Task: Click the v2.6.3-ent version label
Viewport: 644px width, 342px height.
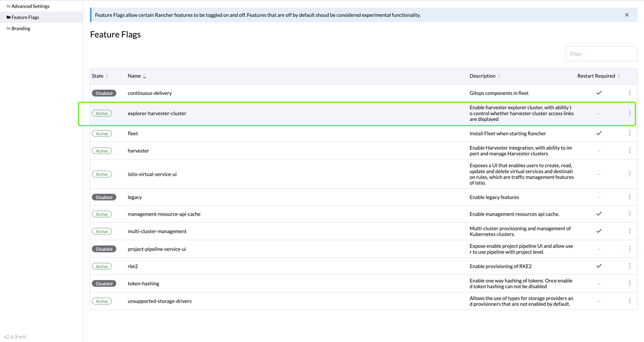Action: pyautogui.click(x=15, y=336)
